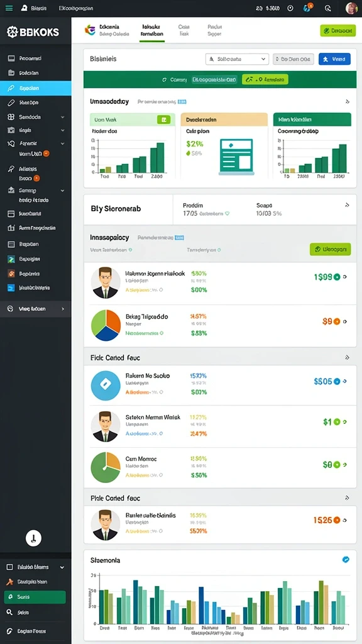362x644 pixels.
Task: Switch to the underlined active tab in the header
Action: pos(151,30)
